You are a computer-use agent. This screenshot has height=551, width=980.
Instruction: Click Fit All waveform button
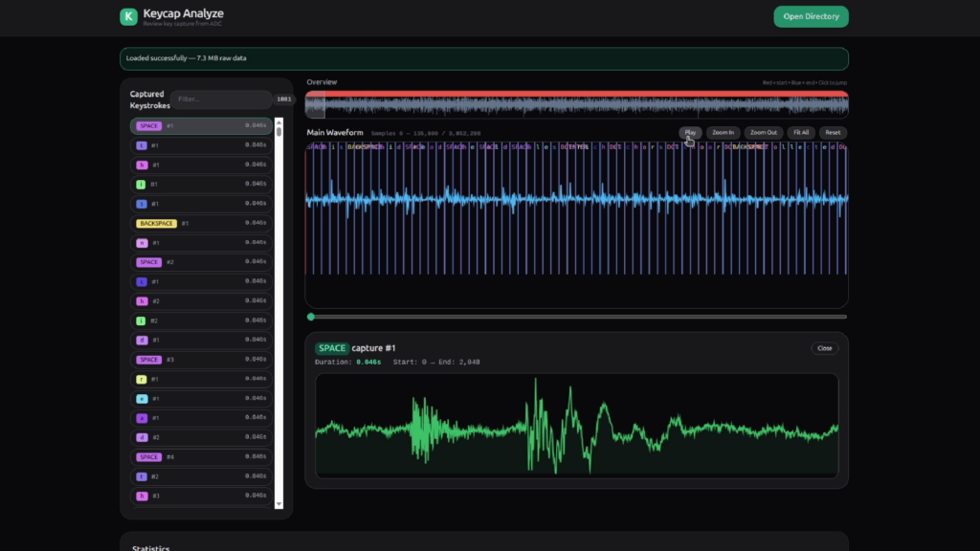(x=801, y=132)
